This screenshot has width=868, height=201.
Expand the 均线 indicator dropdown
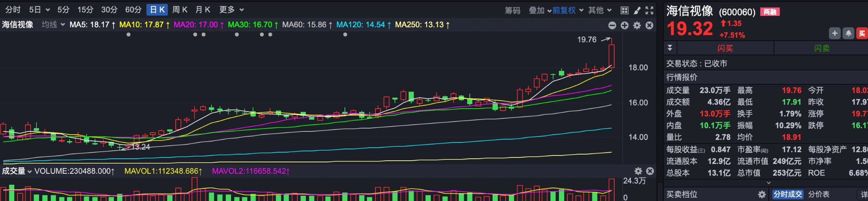pyautogui.click(x=53, y=25)
